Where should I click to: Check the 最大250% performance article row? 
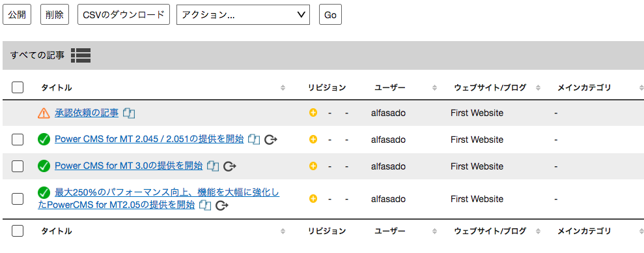18,199
